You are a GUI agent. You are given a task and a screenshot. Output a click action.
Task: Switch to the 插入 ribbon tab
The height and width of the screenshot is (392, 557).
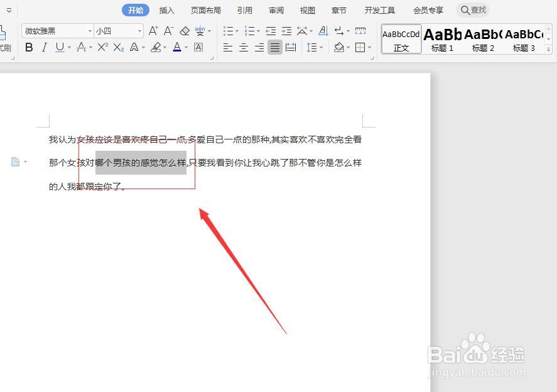[166, 9]
